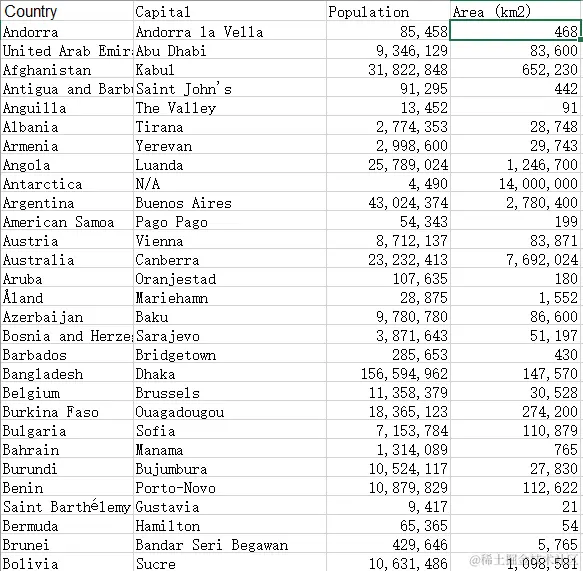Click the Sucre capital cell
Screen dimensions: 583x571
click(x=230, y=561)
